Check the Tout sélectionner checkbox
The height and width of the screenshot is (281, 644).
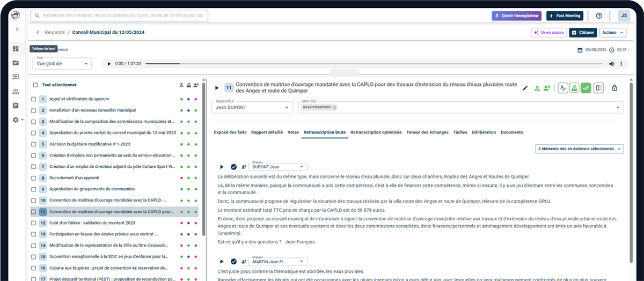(x=35, y=85)
